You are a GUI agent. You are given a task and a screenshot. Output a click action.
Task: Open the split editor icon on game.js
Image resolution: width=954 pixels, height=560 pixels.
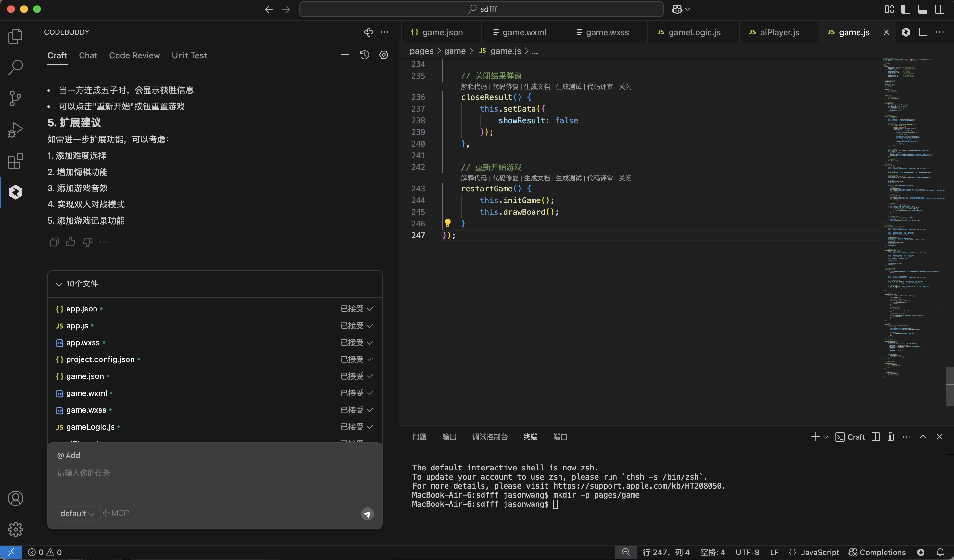pyautogui.click(x=922, y=32)
